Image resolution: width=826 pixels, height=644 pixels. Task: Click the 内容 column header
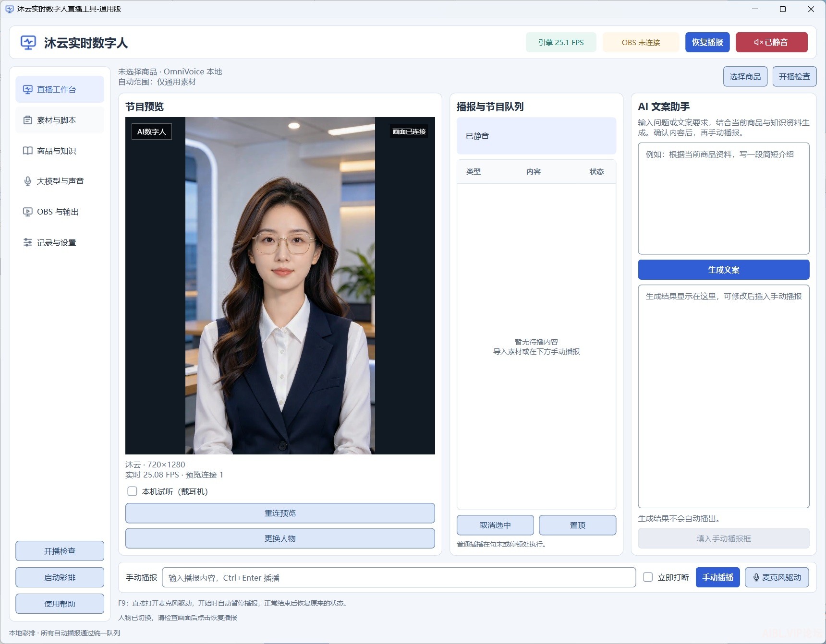click(534, 171)
